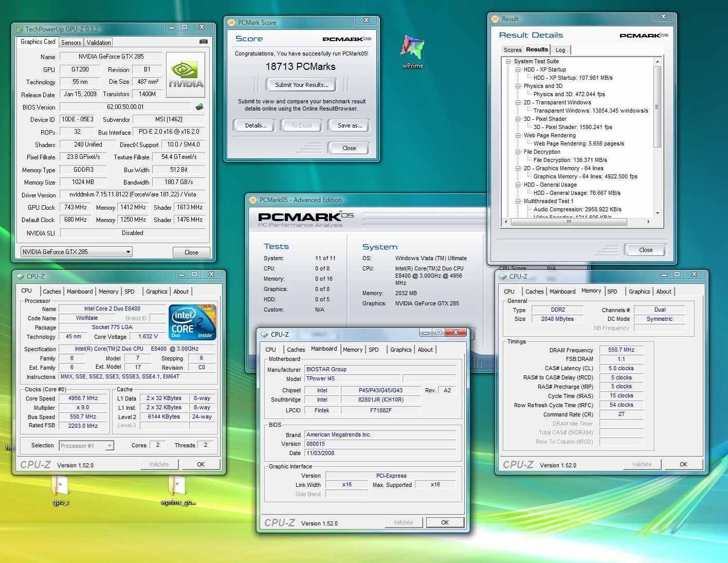728x563 pixels.
Task: Click the BIOS Date value 11/03/2008
Action: click(x=380, y=453)
